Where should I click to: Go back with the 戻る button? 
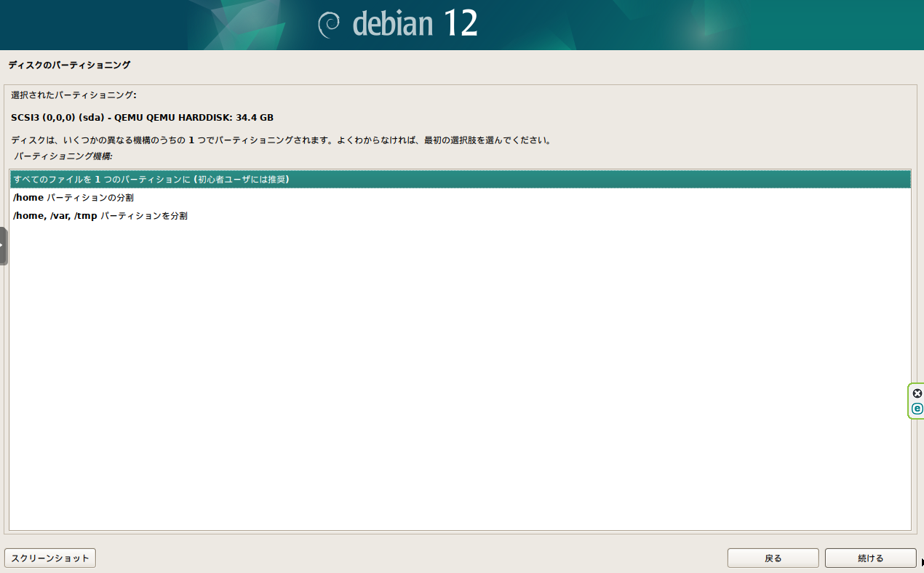pyautogui.click(x=773, y=558)
